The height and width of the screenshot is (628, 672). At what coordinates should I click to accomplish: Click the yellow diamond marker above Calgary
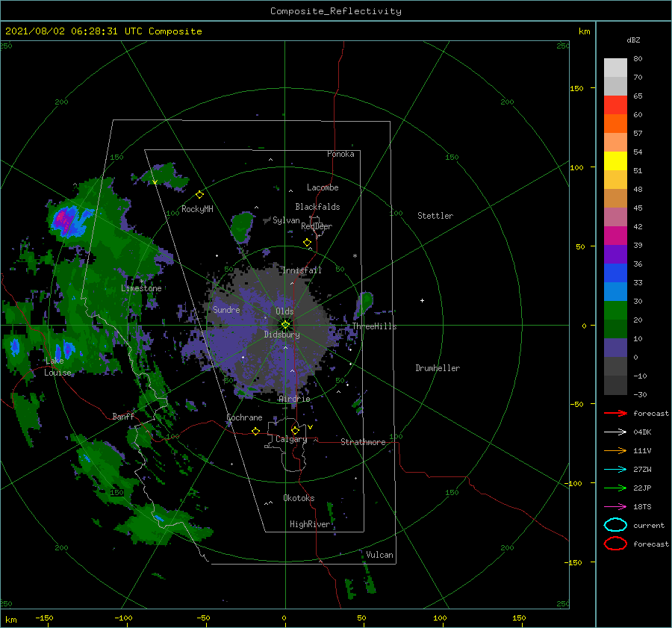pos(295,430)
